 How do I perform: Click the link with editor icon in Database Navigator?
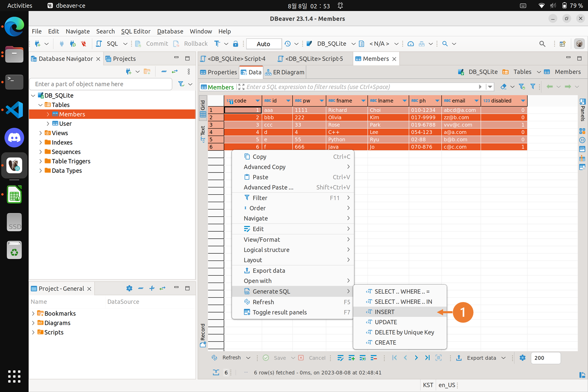tap(175, 71)
